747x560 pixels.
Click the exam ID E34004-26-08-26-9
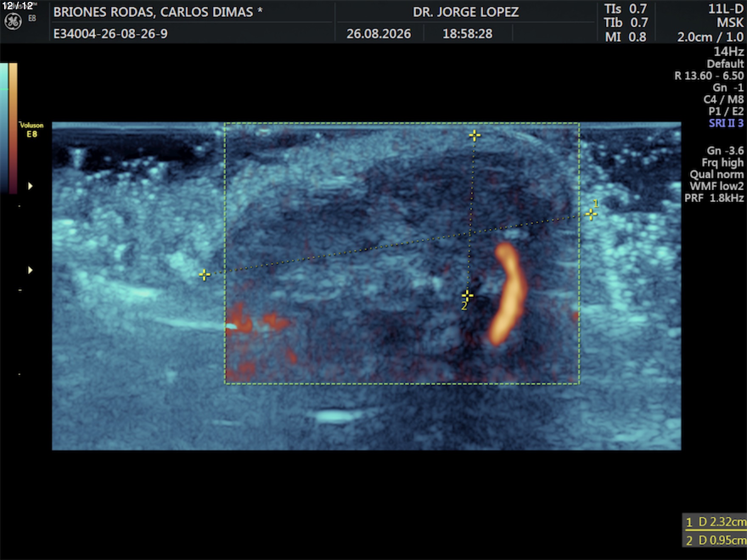pyautogui.click(x=110, y=34)
